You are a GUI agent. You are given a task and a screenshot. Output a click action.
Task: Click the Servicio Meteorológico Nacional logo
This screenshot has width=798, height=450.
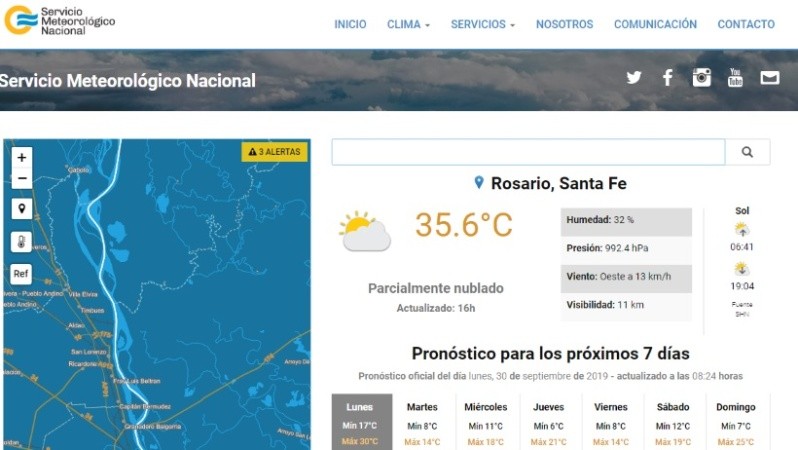60,21
